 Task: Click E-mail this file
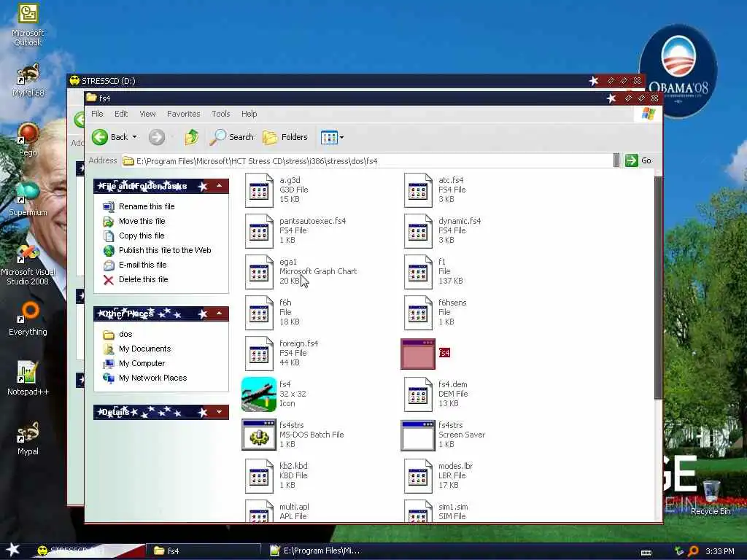click(142, 265)
